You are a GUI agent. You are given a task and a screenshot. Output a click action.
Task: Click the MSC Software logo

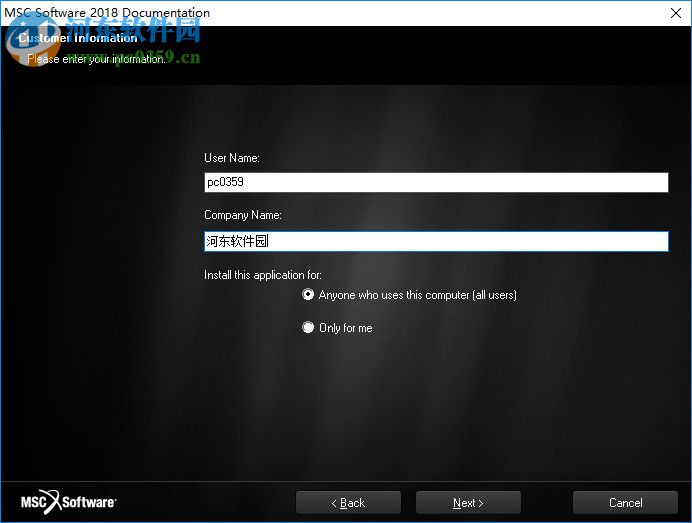pyautogui.click(x=68, y=502)
